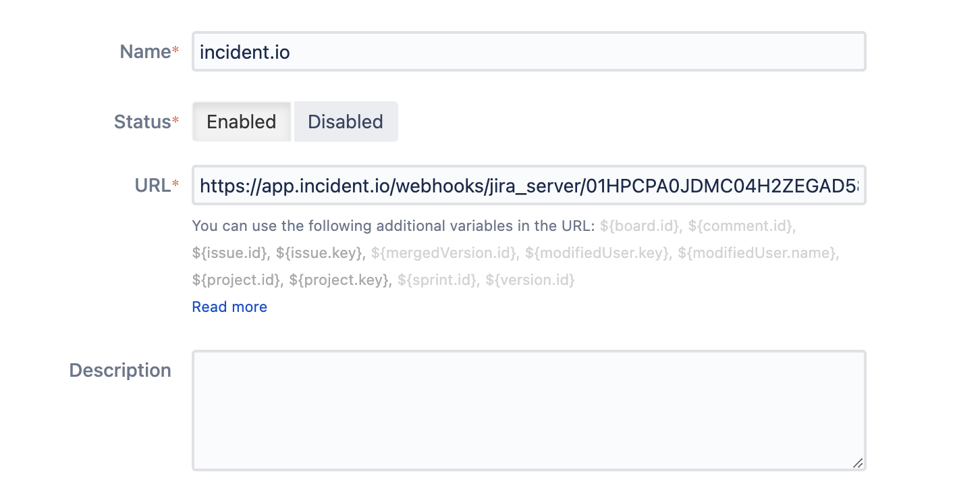
Task: Click into the webhook URL field
Action: click(528, 185)
